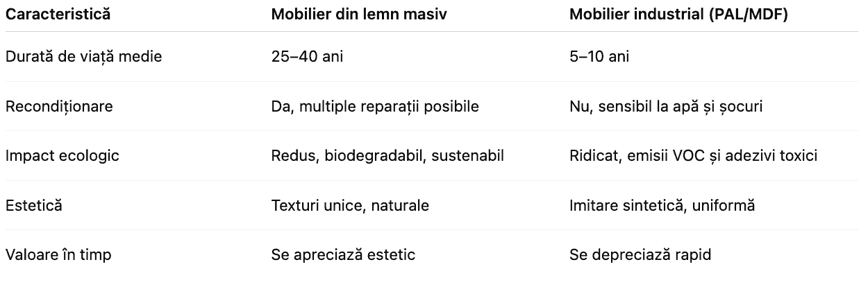Click the Impact ecologic row label
Viewport: 868px width, 287px height.
(62, 156)
